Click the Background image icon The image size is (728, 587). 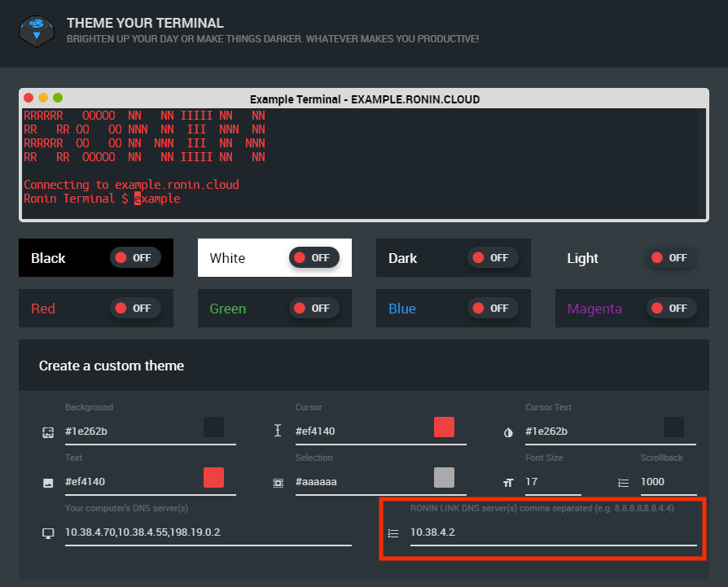point(48,432)
